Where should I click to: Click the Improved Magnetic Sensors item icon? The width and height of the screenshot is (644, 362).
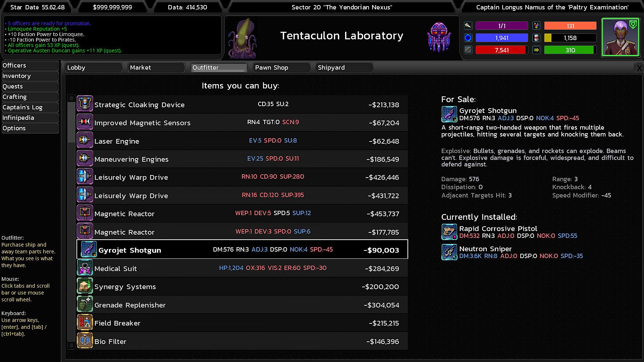(85, 122)
